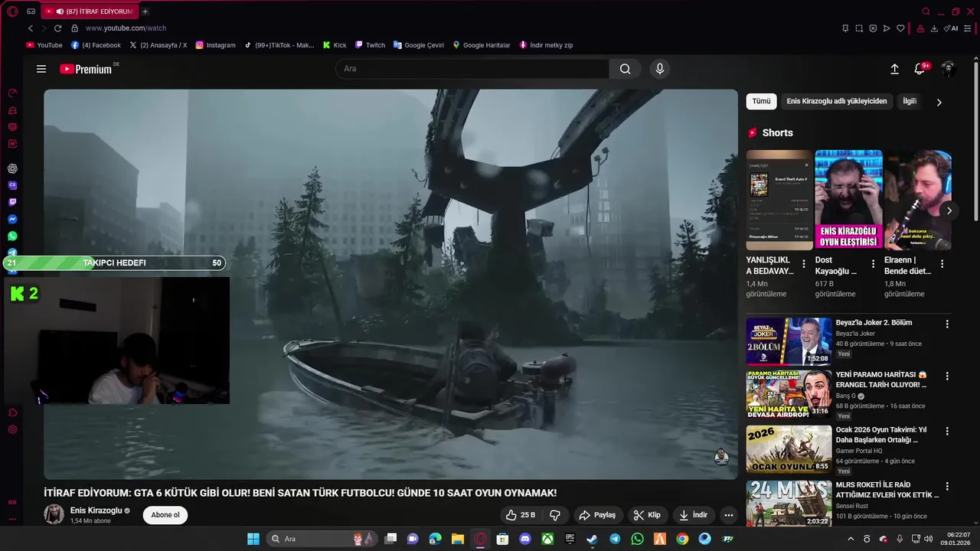This screenshot has width=980, height=551.
Task: Open Opera snapshot capture tool
Action: click(858, 28)
